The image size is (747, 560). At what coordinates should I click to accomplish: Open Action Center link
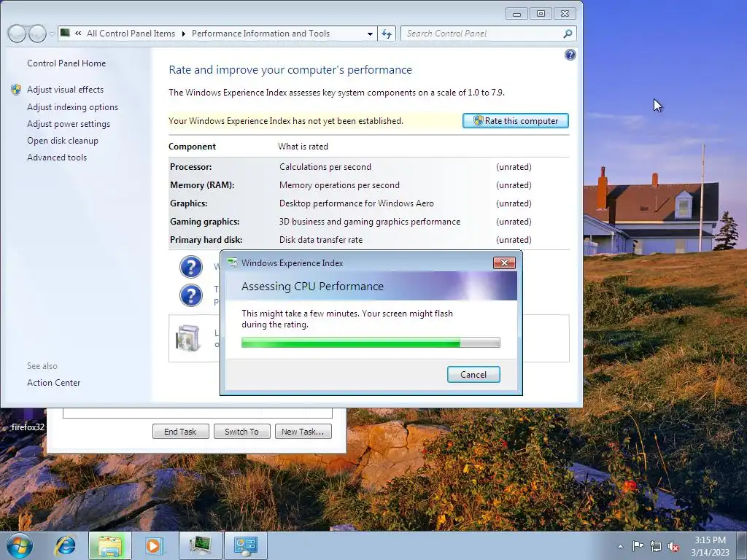pyautogui.click(x=53, y=383)
